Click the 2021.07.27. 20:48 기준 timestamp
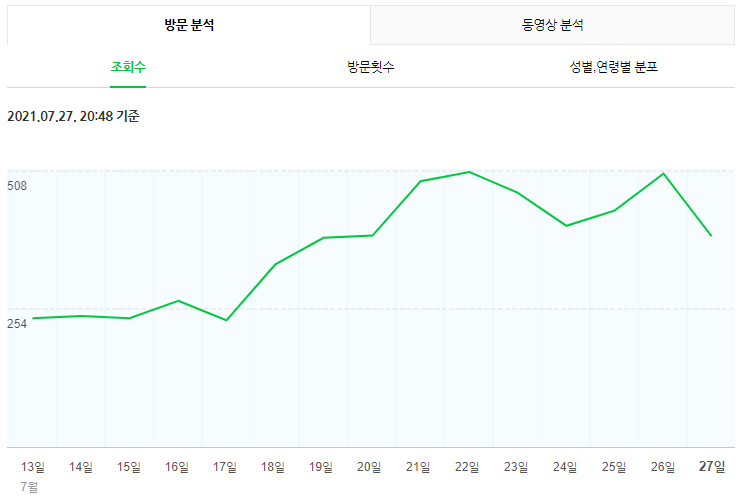Screen dimensions: 743x502 coord(73,116)
